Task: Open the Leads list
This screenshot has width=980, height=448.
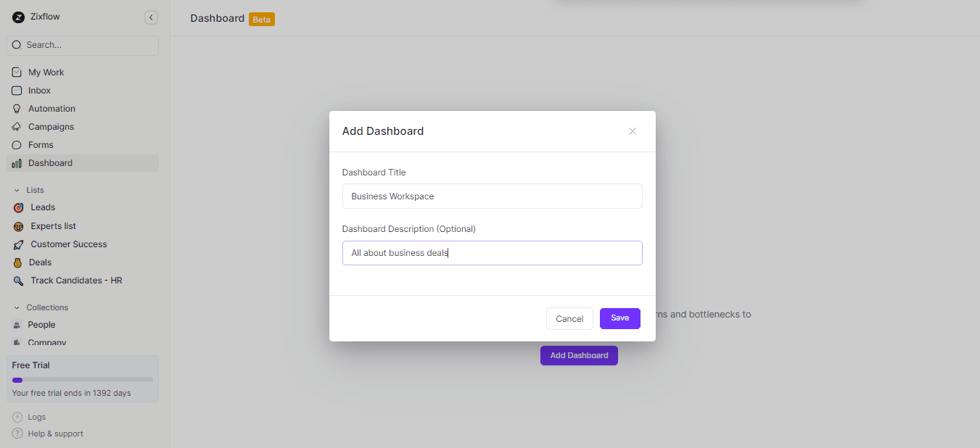Action: pos(42,207)
